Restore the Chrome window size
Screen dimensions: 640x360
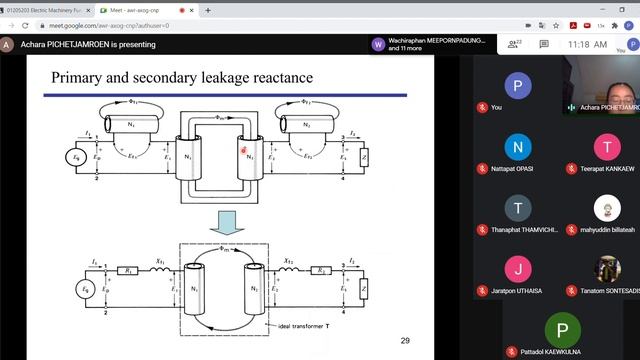point(622,10)
